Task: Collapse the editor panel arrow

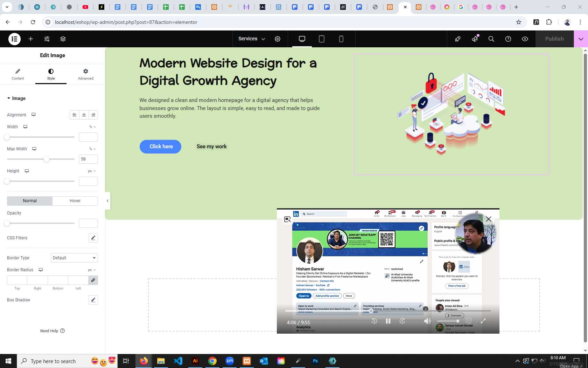Action: (x=107, y=201)
